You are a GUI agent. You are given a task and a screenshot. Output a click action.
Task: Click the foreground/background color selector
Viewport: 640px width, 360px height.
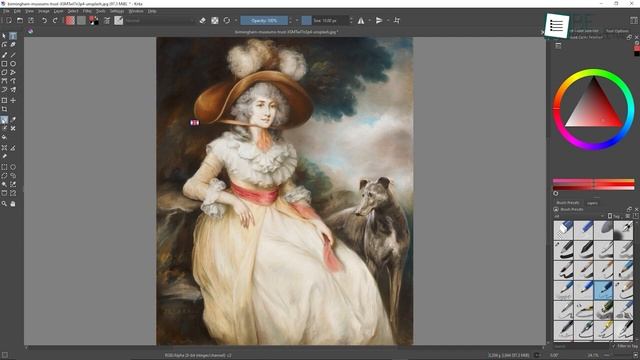click(93, 20)
